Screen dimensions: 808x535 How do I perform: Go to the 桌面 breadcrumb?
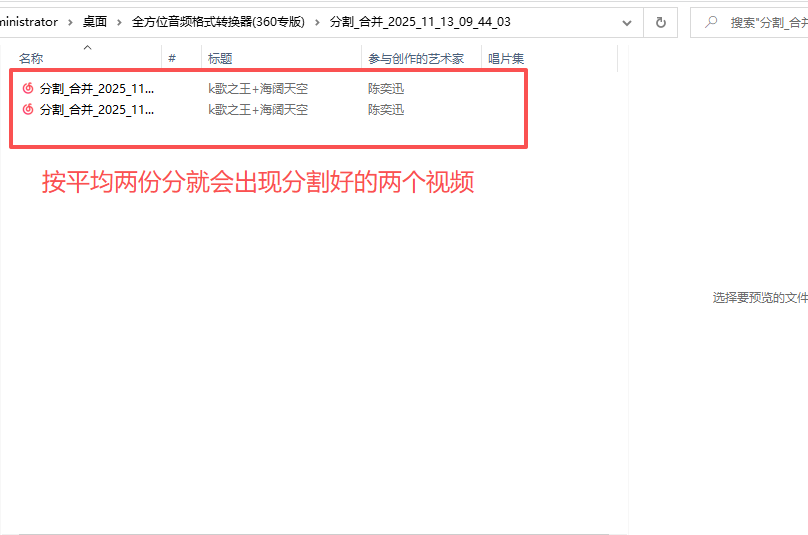[x=95, y=22]
